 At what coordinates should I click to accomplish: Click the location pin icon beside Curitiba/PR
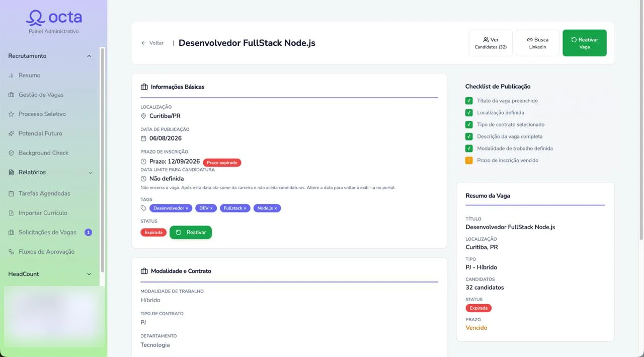pyautogui.click(x=143, y=116)
